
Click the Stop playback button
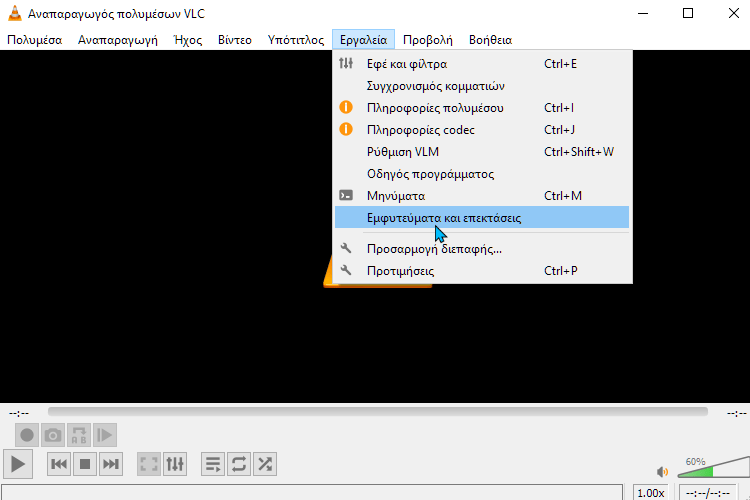(x=85, y=464)
